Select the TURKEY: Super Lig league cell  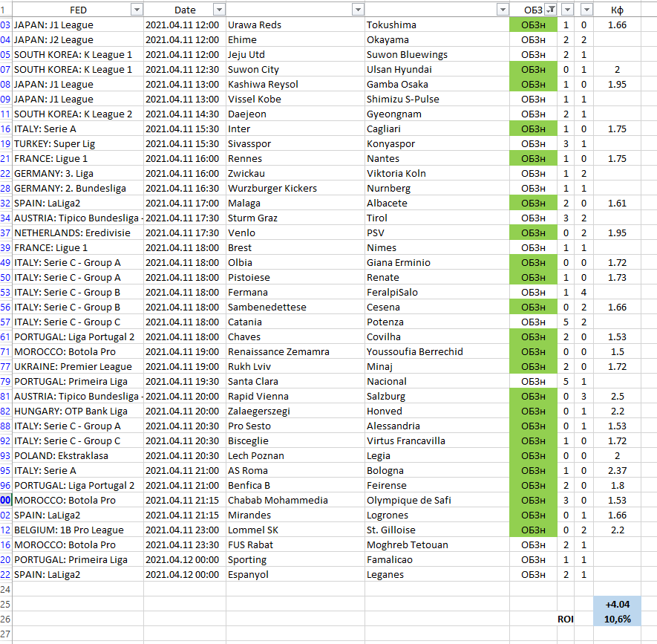(77, 143)
